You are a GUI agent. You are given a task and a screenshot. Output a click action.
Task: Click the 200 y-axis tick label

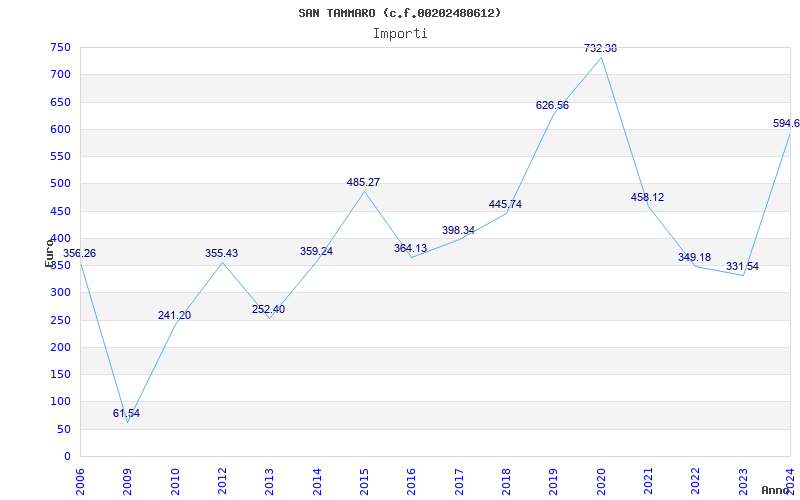click(x=60, y=347)
